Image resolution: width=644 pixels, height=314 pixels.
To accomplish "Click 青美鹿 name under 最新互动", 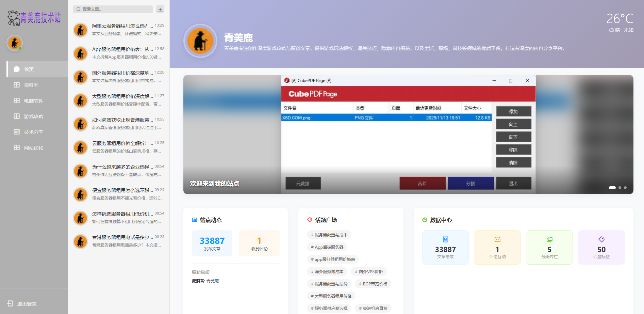I will [x=213, y=281].
